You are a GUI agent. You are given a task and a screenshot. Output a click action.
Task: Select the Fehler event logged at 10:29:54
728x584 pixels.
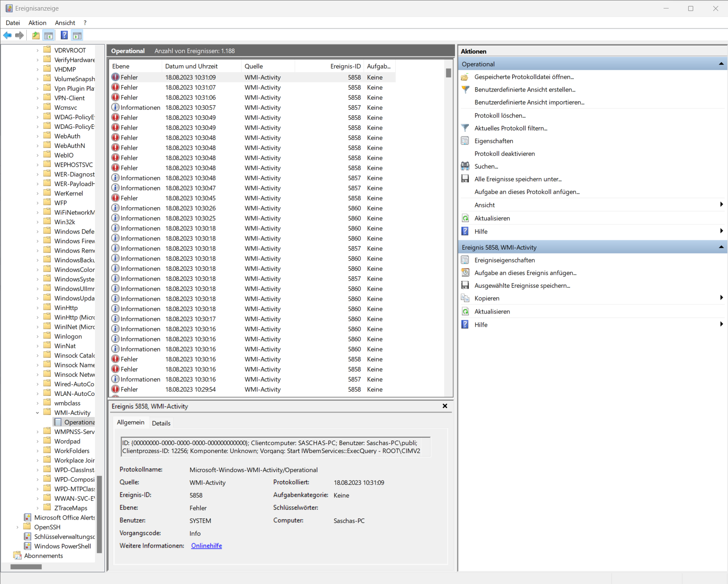(253, 389)
